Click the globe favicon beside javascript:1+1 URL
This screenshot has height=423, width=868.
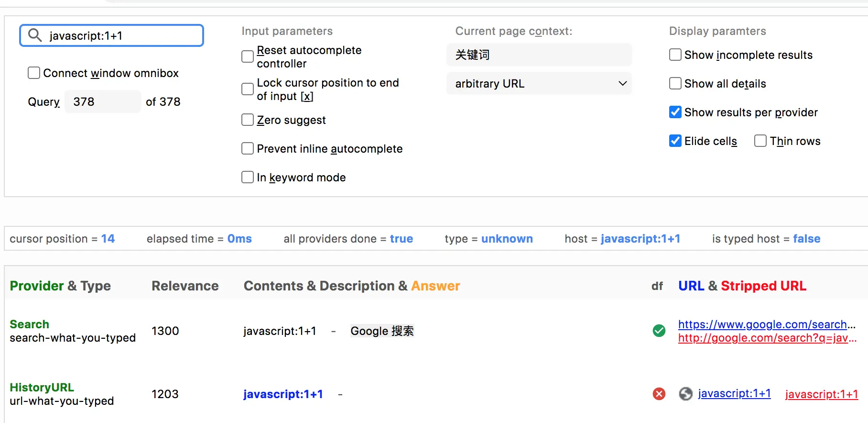(x=686, y=394)
